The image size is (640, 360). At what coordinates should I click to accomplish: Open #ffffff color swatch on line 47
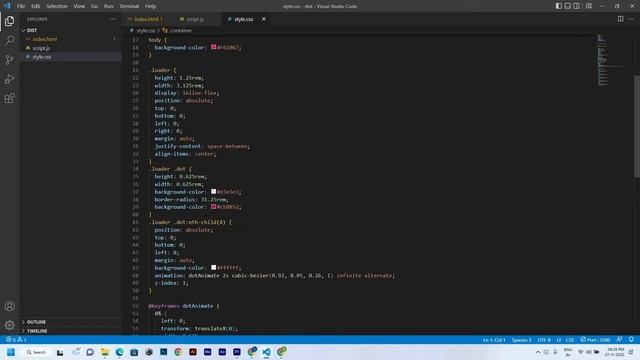click(213, 267)
